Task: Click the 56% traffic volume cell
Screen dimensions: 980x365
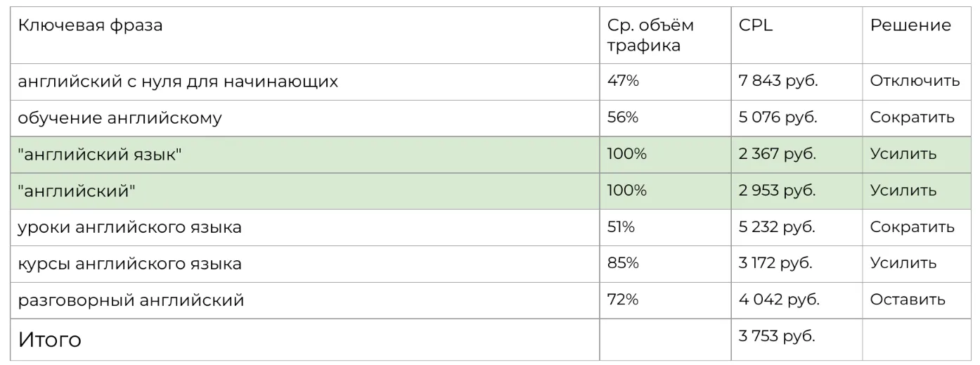Action: [x=623, y=117]
